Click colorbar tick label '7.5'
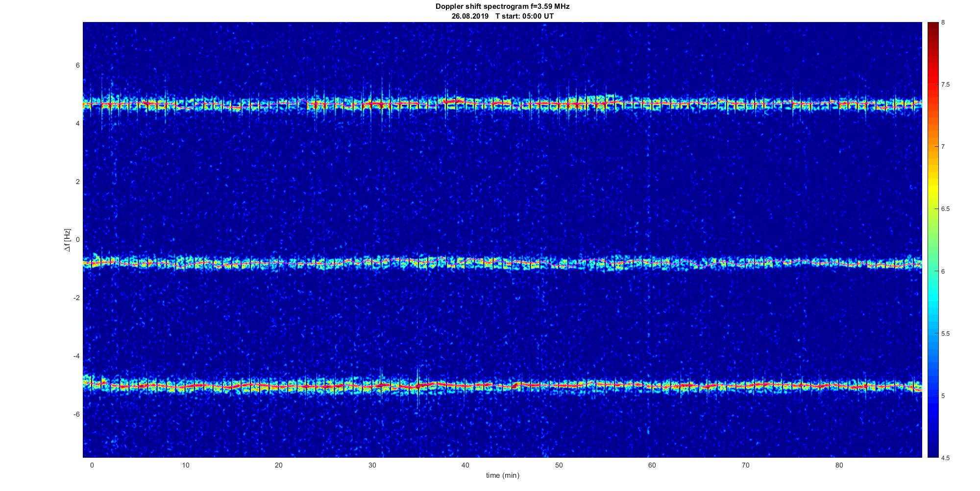 [x=945, y=85]
